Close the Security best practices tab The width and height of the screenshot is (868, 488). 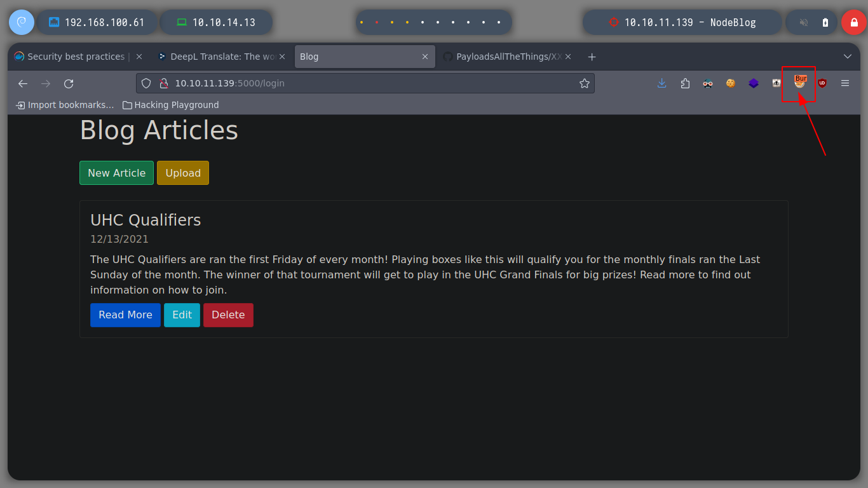[140, 57]
